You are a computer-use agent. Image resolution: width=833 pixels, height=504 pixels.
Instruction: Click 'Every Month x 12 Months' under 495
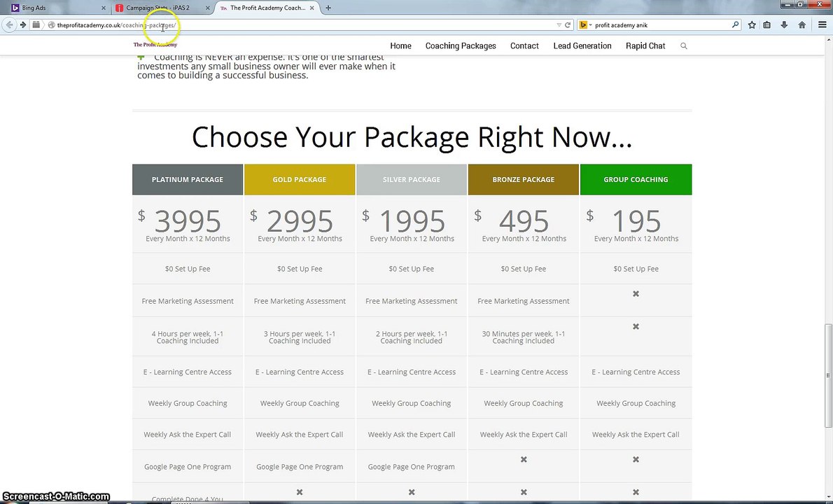(x=524, y=239)
